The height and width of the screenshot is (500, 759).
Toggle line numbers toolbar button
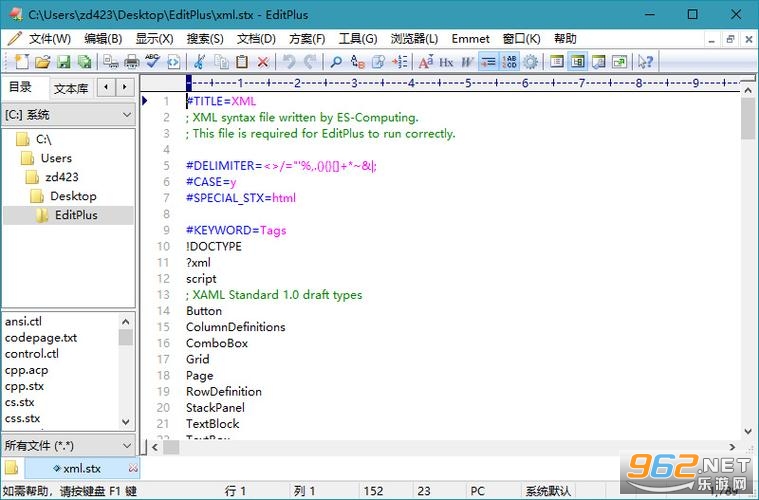pyautogui.click(x=509, y=61)
